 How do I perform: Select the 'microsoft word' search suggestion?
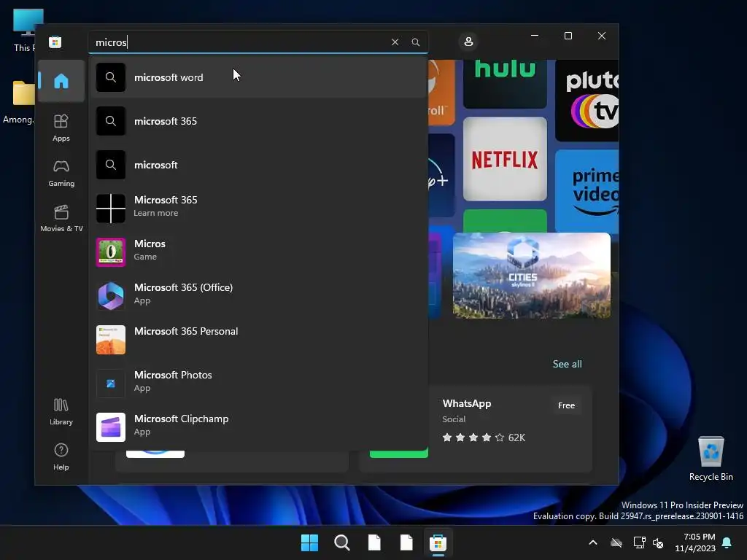pos(258,77)
